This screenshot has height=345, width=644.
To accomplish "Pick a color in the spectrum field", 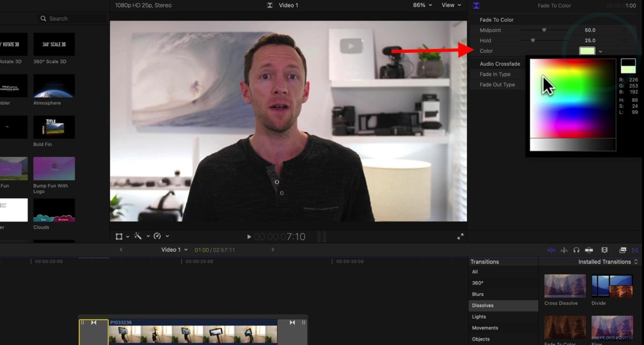I will pos(573,98).
